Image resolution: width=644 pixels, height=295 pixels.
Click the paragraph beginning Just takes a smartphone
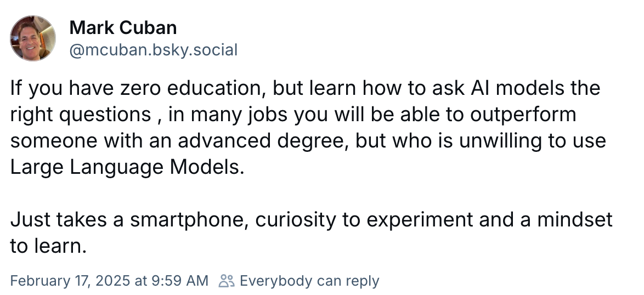pyautogui.click(x=311, y=232)
